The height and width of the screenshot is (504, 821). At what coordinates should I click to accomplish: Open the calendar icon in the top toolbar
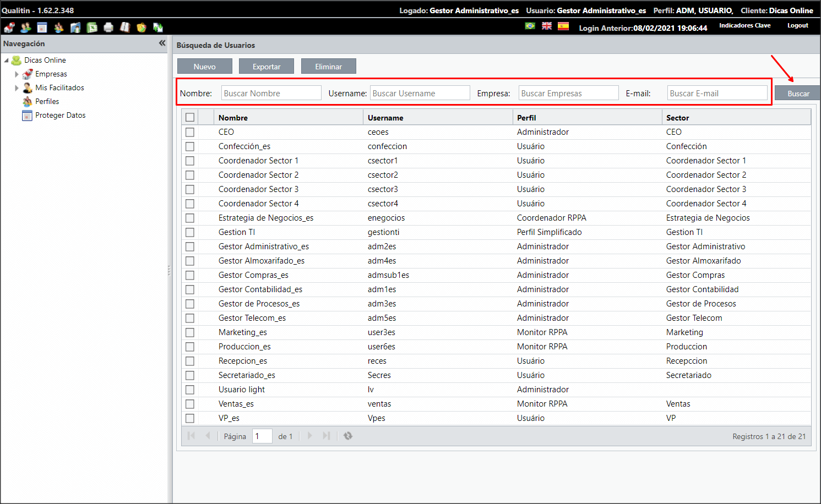(42, 28)
